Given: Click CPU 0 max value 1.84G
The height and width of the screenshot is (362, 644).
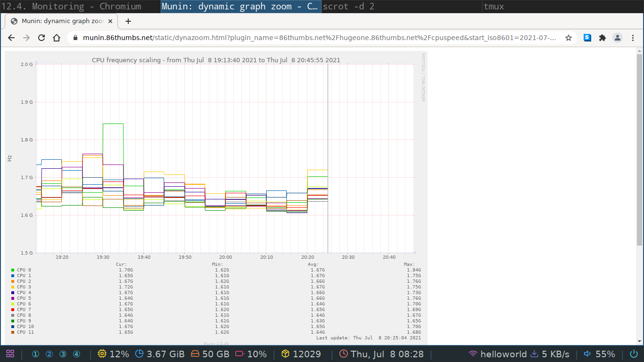Looking at the screenshot, I should pos(414,270).
